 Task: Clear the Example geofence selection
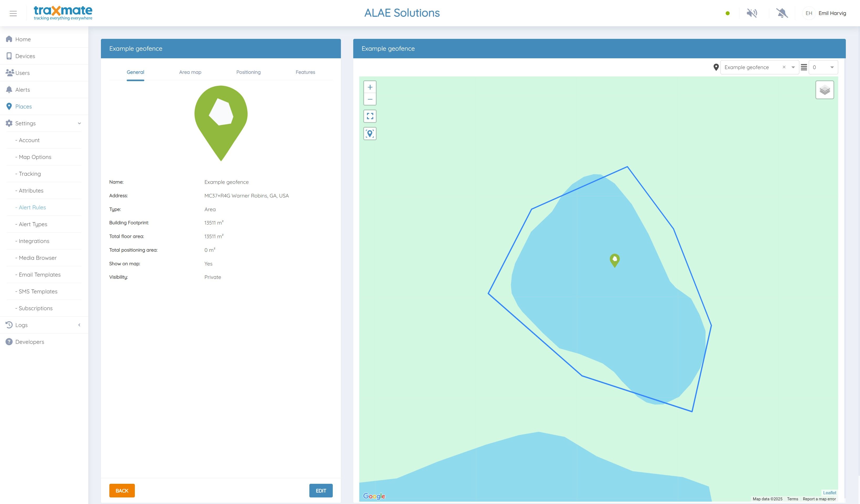(x=784, y=67)
